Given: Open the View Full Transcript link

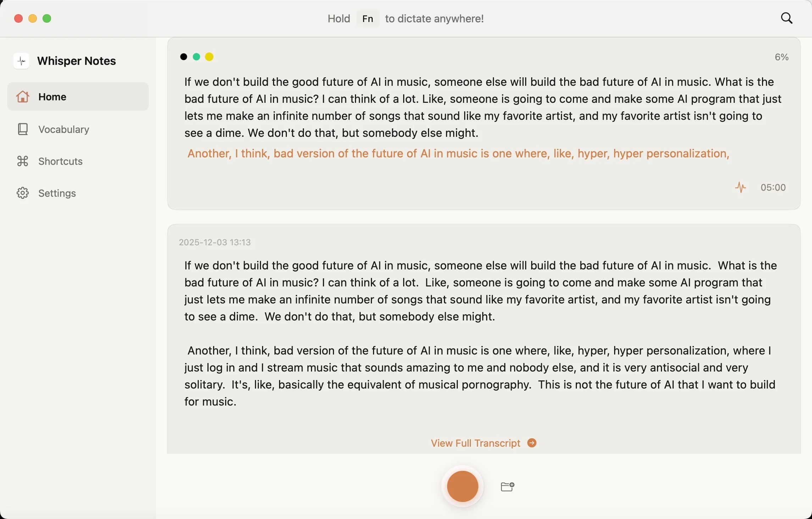Looking at the screenshot, I should tap(475, 442).
